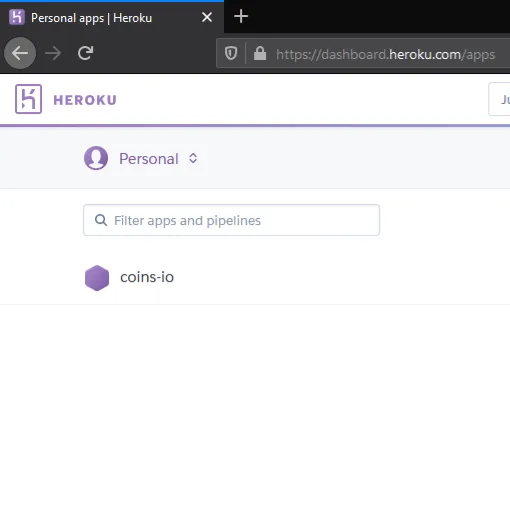Open the coins-io app
The width and height of the screenshot is (510, 510).
pyautogui.click(x=147, y=277)
